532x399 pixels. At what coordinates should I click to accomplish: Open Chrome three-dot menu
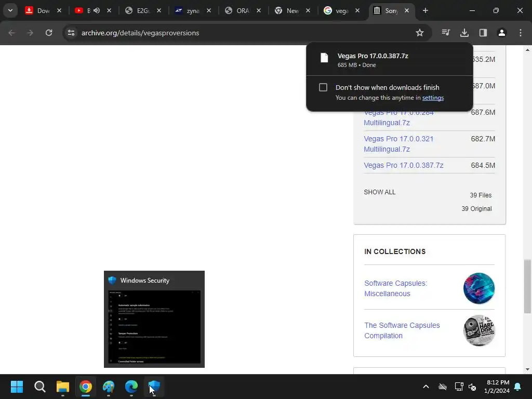521,33
